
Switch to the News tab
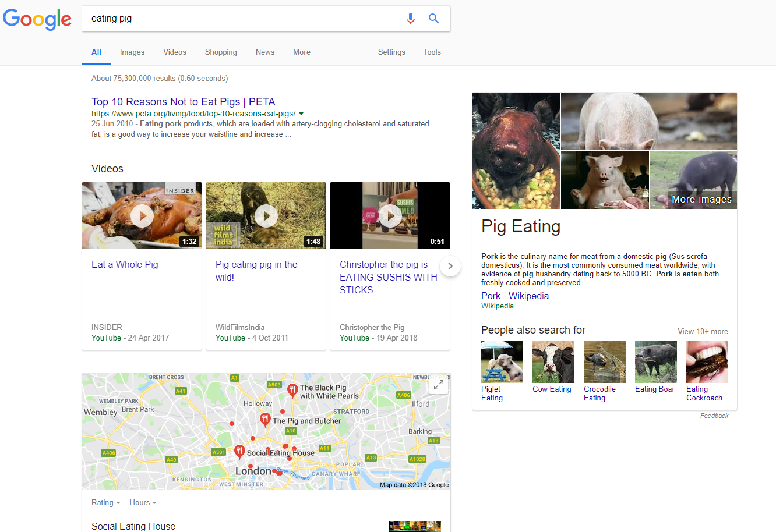[x=265, y=52]
